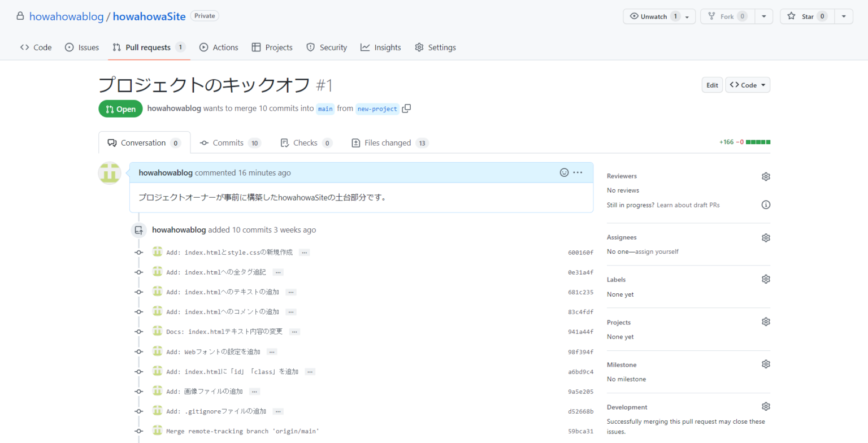The width and height of the screenshot is (868, 443).
Task: Switch to the Checks tab
Action: click(306, 143)
